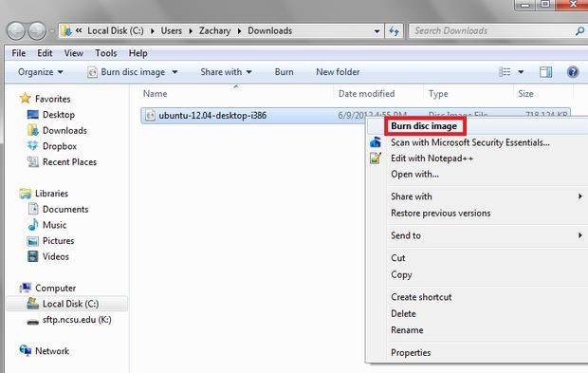The width and height of the screenshot is (588, 373).
Task: Click the Back navigation arrow button
Action: [16, 30]
